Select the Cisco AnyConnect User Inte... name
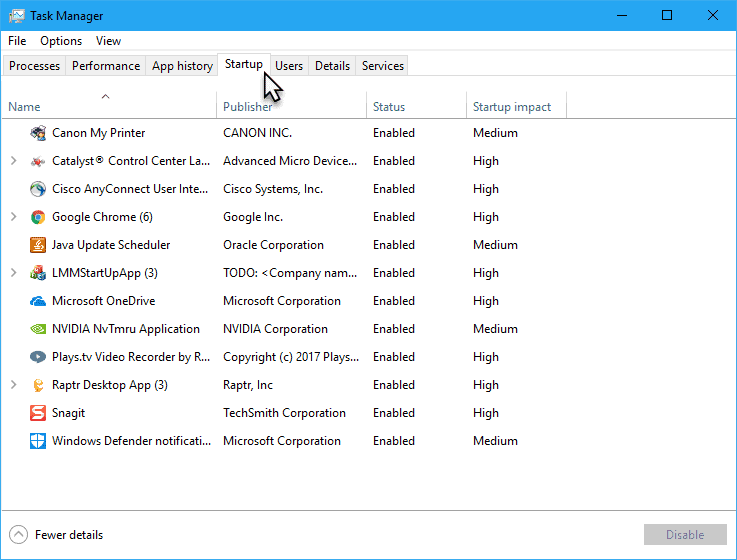Image resolution: width=737 pixels, height=560 pixels. tap(130, 189)
